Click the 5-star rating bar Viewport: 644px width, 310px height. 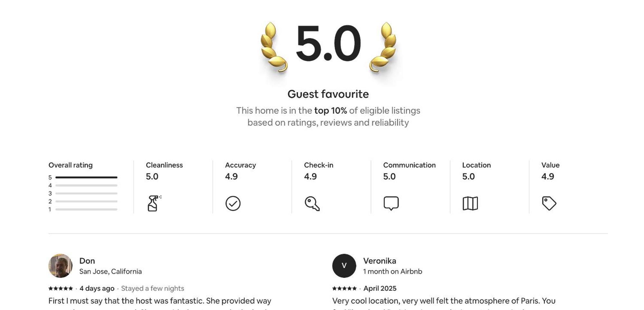(x=86, y=177)
